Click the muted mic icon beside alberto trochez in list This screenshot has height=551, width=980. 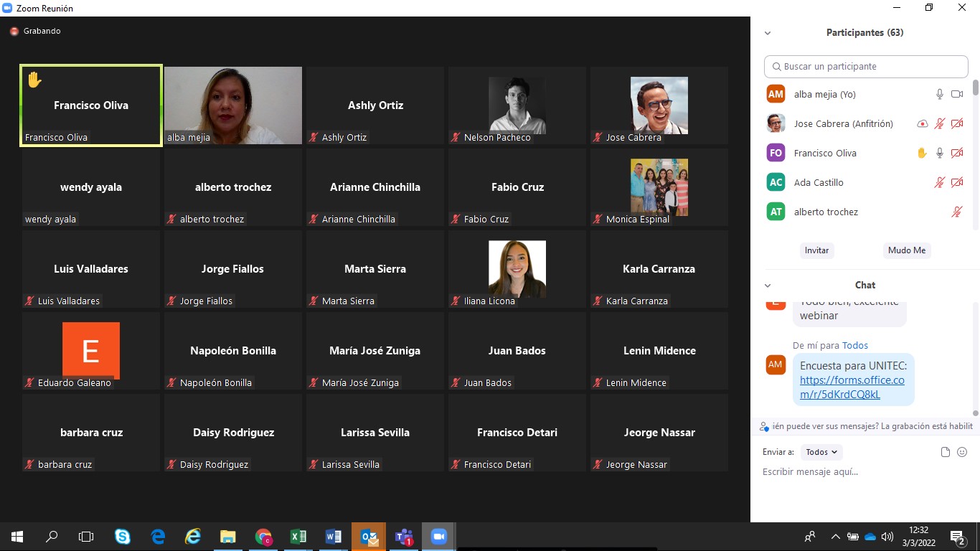956,212
